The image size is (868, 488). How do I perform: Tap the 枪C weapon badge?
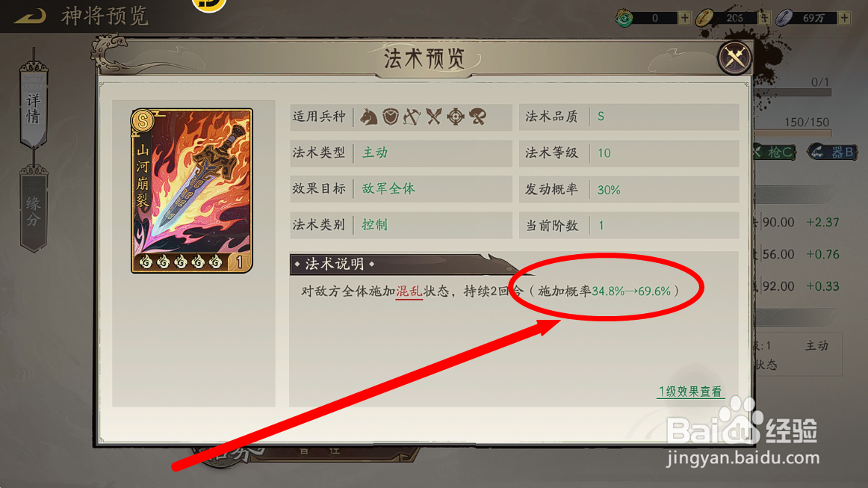click(x=775, y=152)
